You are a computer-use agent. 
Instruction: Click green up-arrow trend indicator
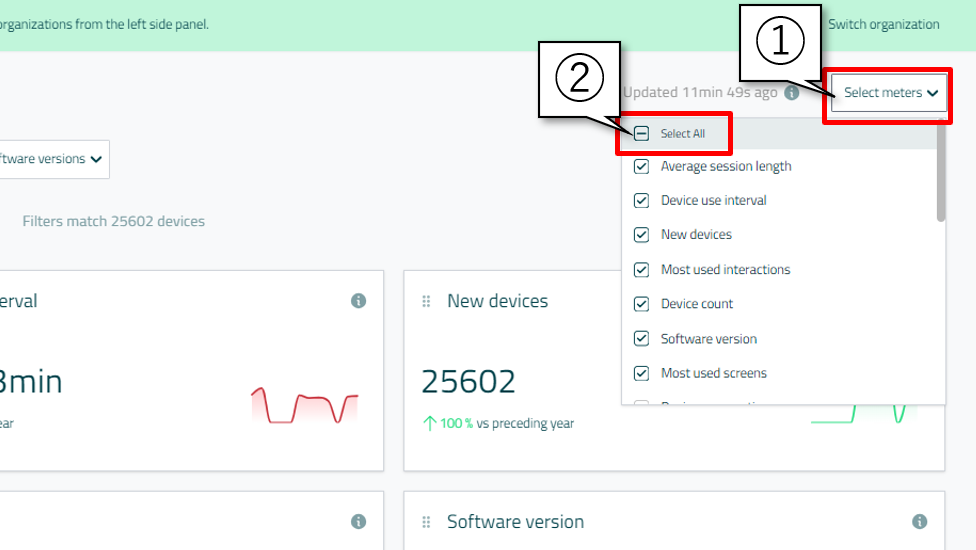[430, 423]
